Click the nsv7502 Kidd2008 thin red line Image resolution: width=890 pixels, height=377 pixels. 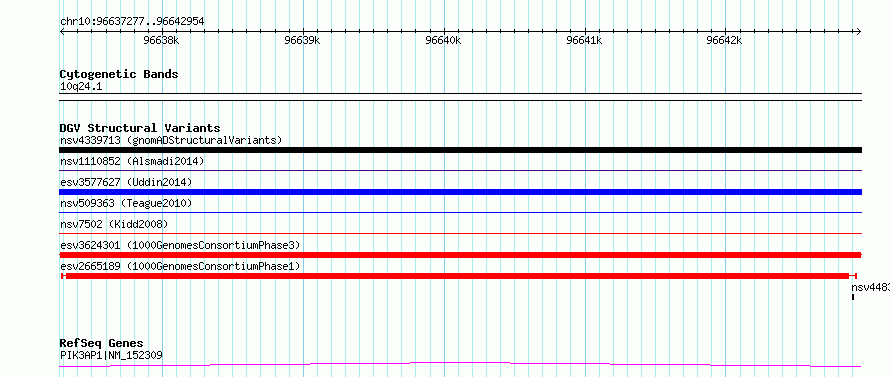460,233
